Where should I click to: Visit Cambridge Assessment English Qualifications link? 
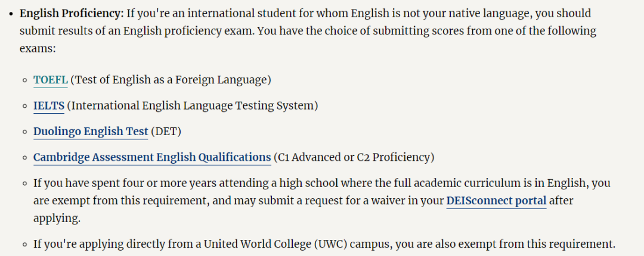[x=152, y=158]
